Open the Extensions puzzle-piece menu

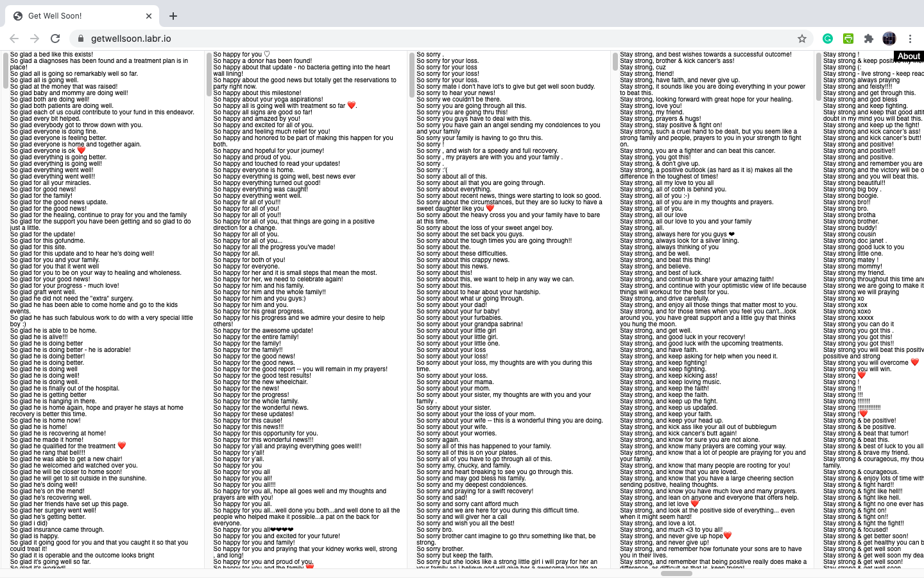(869, 39)
